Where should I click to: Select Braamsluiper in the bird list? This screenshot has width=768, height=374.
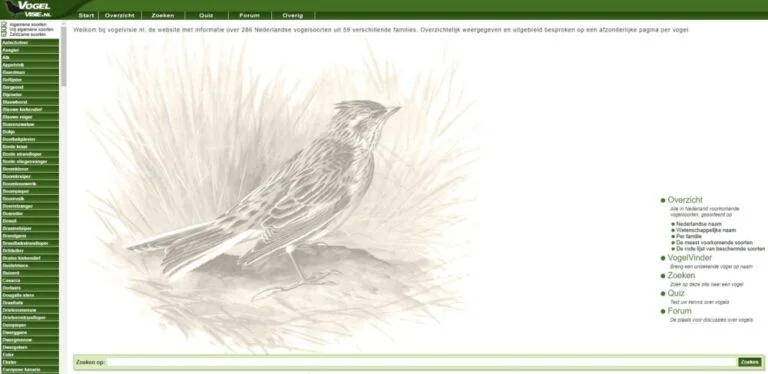click(x=29, y=228)
